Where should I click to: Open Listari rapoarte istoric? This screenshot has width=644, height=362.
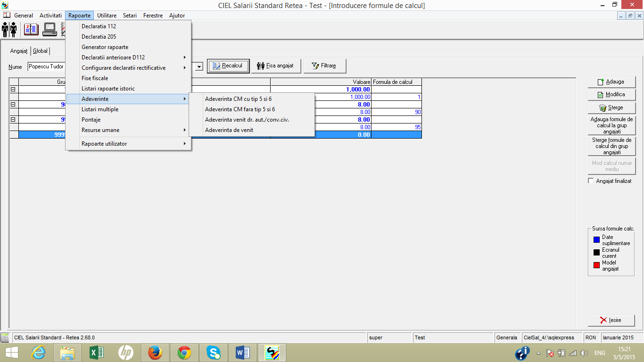tap(129, 89)
